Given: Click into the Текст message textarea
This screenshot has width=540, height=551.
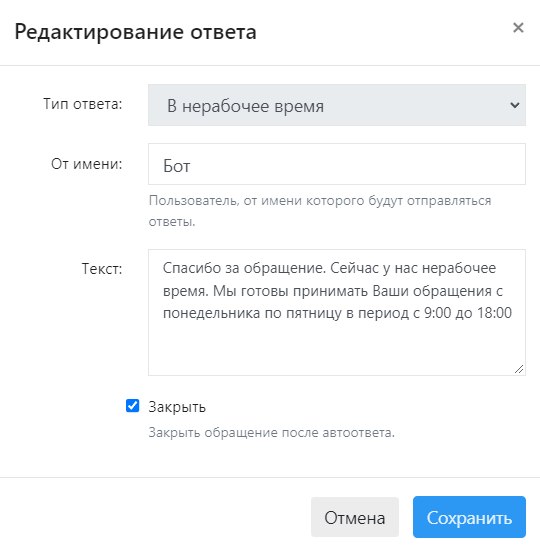Looking at the screenshot, I should click(337, 312).
